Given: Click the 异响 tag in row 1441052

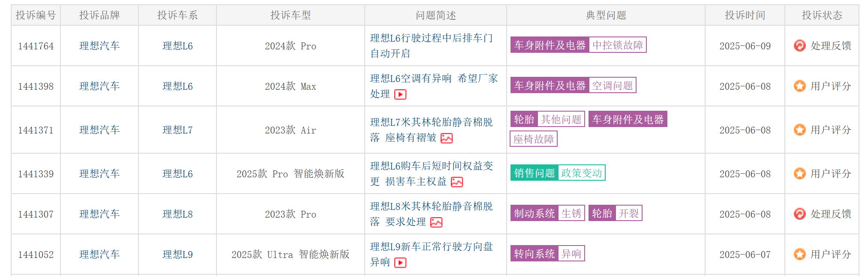Looking at the screenshot, I should click(x=571, y=254).
